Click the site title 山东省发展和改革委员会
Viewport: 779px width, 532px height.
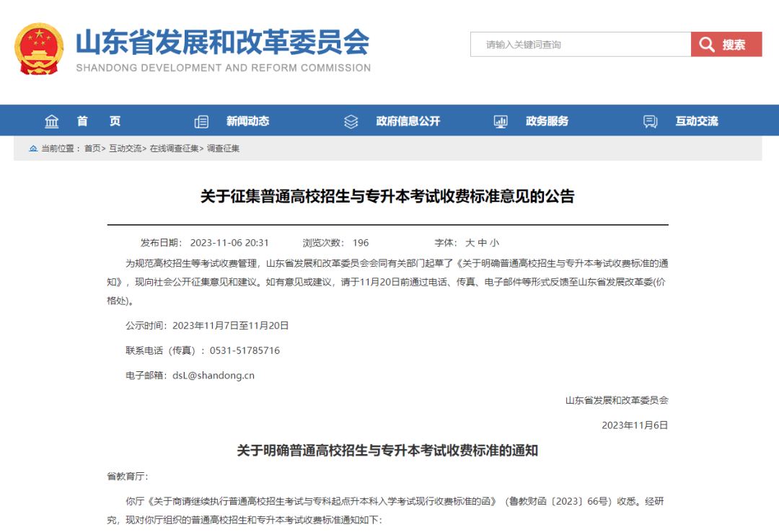point(223,43)
